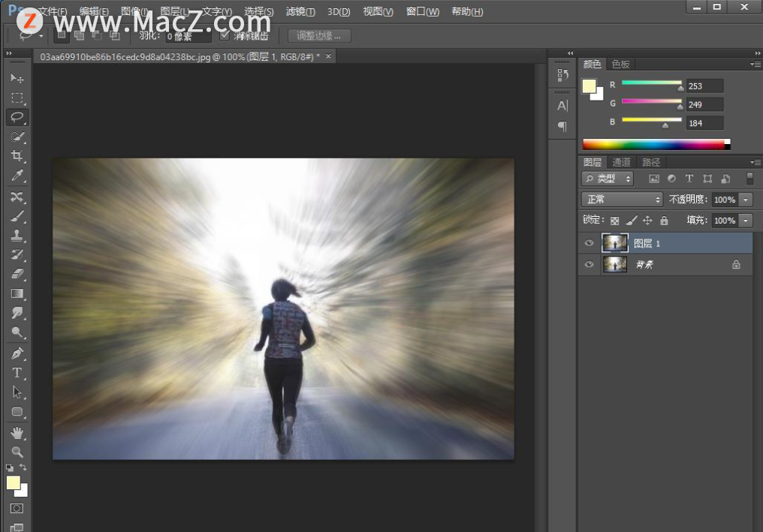This screenshot has width=763, height=532.
Task: Open the Color panel flyout menu
Action: 755,65
